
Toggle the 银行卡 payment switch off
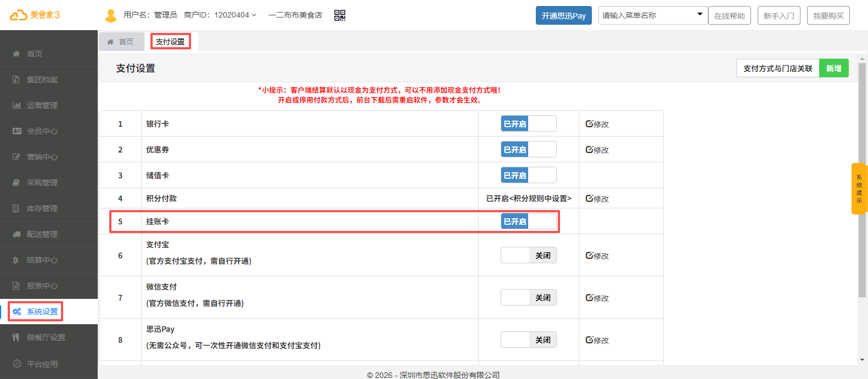528,124
